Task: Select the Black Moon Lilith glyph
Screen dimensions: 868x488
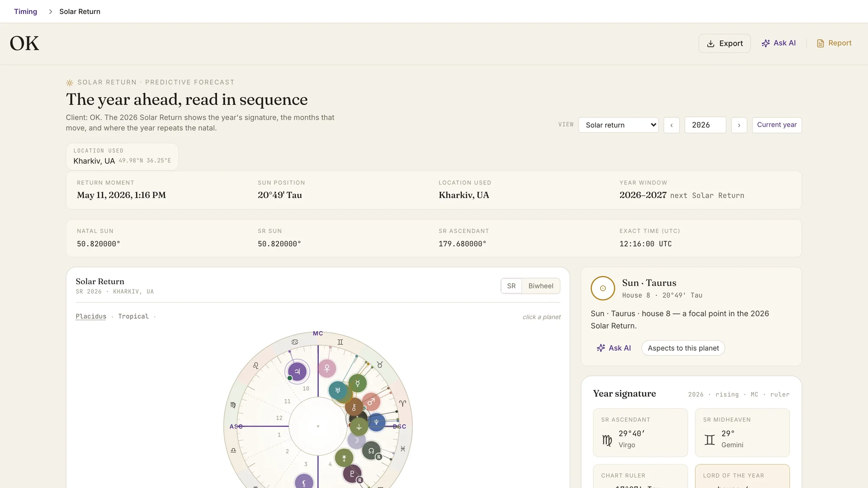Action: (304, 483)
